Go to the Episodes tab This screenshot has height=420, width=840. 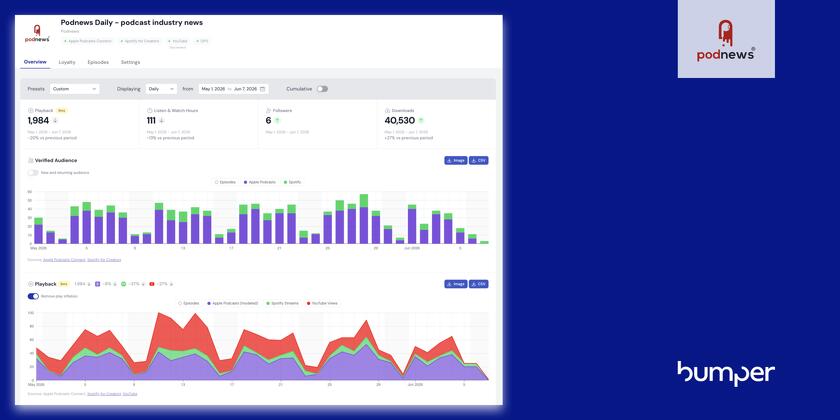point(98,62)
